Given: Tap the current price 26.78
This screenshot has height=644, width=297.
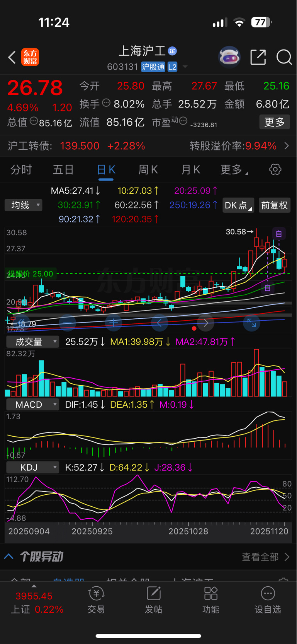Looking at the screenshot, I should 35,87.
